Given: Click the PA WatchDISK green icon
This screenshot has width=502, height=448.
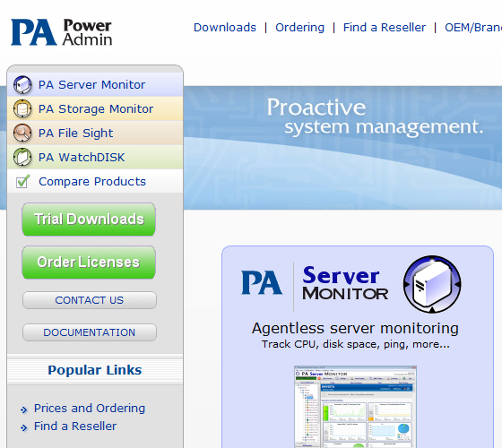Looking at the screenshot, I should tap(22, 157).
